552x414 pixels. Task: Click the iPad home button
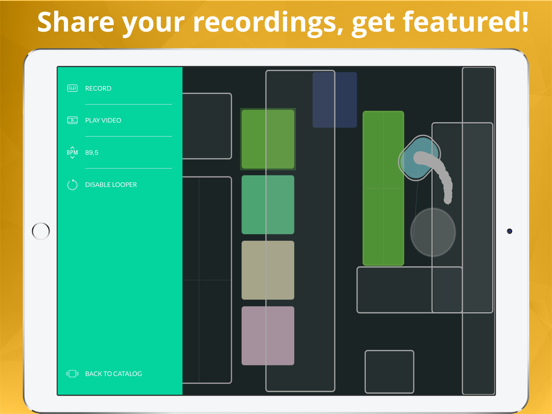tap(41, 231)
